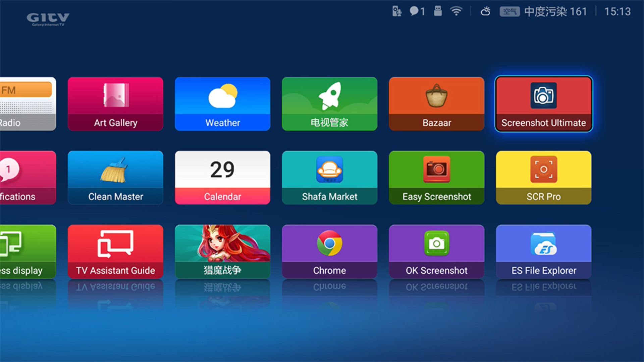Launch SCR Pro screen recorder
The width and height of the screenshot is (644, 362).
(x=543, y=177)
